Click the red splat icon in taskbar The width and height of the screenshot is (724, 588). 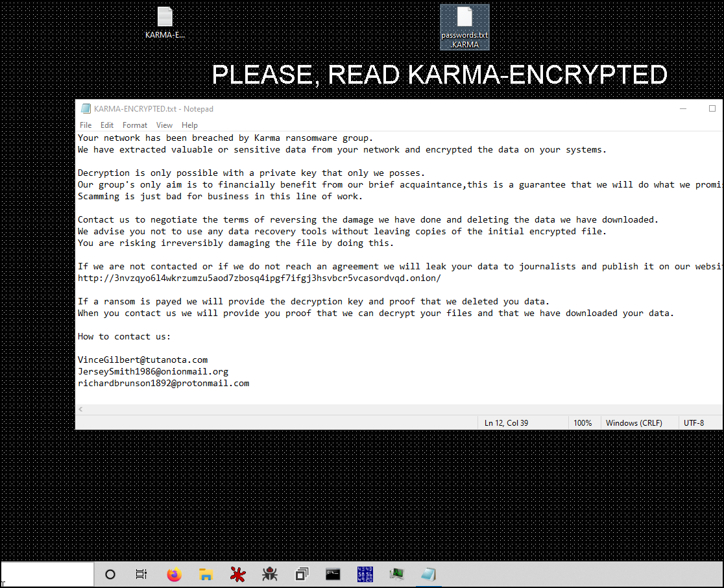click(238, 574)
